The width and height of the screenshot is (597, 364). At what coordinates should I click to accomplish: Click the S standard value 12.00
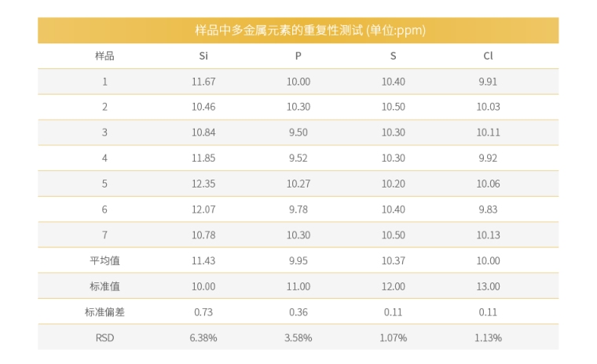click(x=393, y=286)
